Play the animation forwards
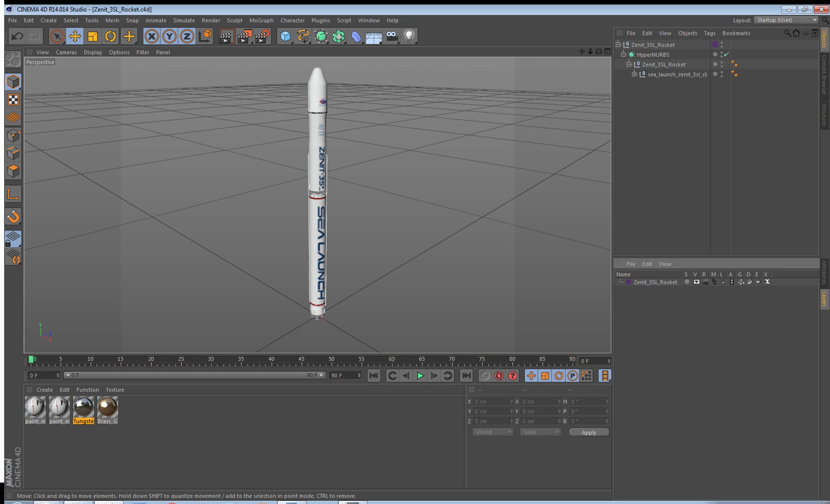 (420, 376)
